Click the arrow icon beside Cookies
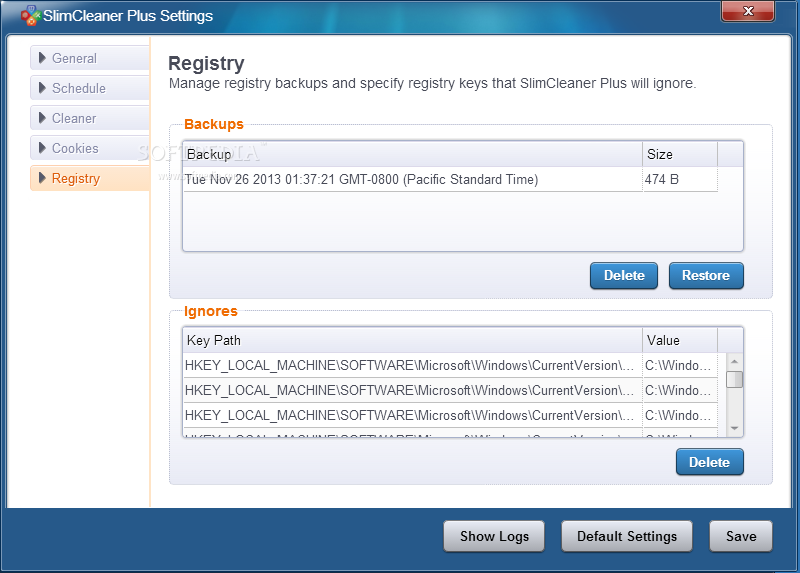 point(42,148)
